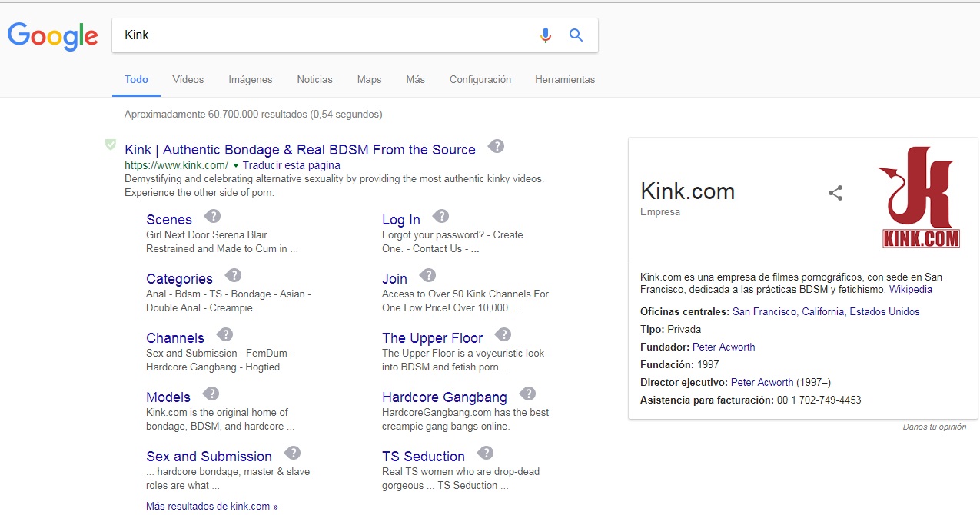The width and height of the screenshot is (980, 515).
Task: Click the blue magnifier search button
Action: pyautogui.click(x=576, y=35)
